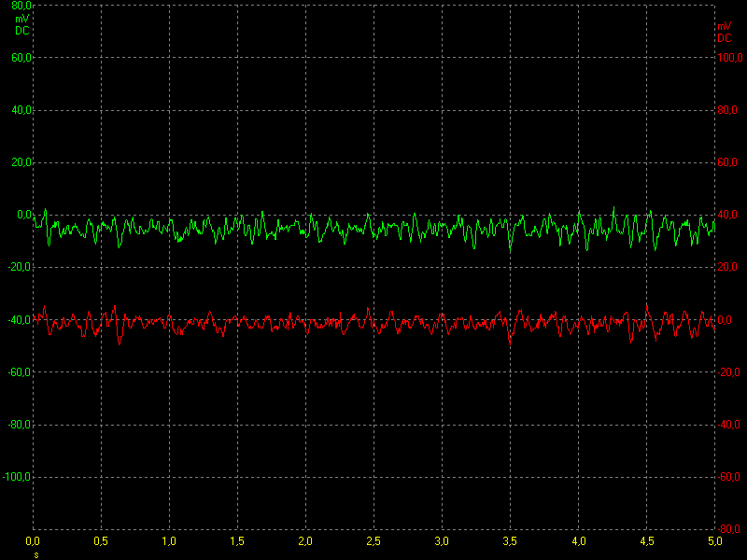This screenshot has height=560, width=747.
Task: Click the green 20,0 axis label
Action: (x=21, y=162)
